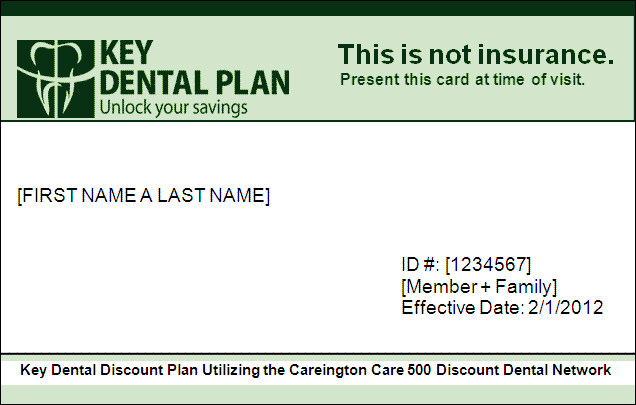Click Present this card at time of visit
This screenshot has height=405, width=636.
click(462, 79)
